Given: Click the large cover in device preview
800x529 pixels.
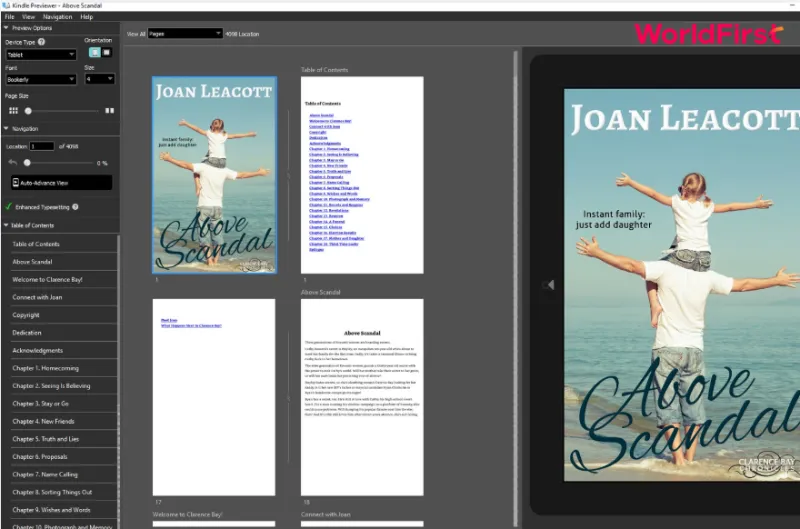Looking at the screenshot, I should (682, 285).
